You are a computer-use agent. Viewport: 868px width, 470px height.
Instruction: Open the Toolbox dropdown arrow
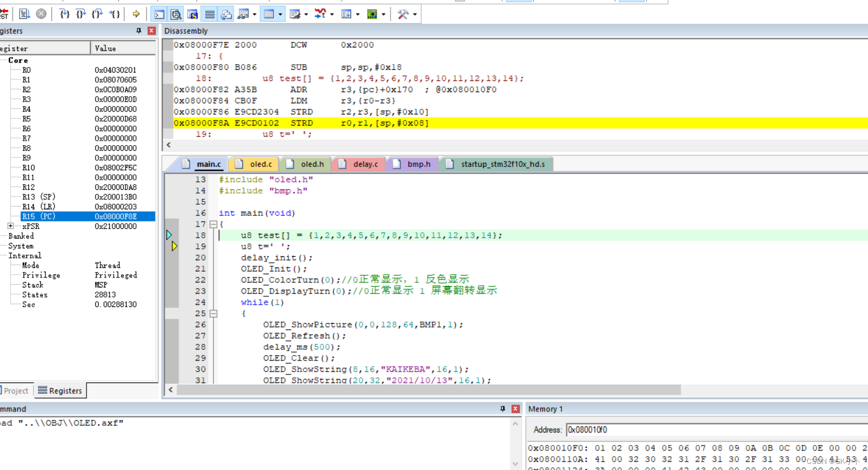point(414,14)
